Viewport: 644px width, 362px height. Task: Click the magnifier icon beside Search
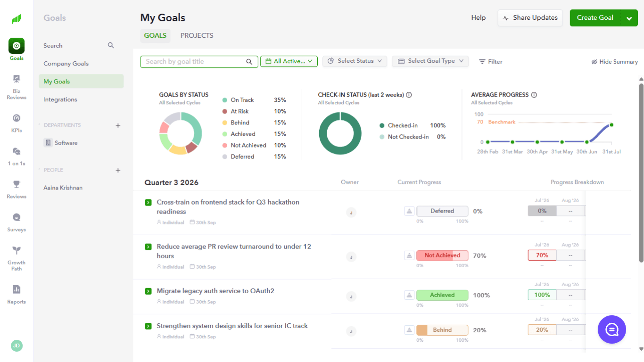(111, 45)
